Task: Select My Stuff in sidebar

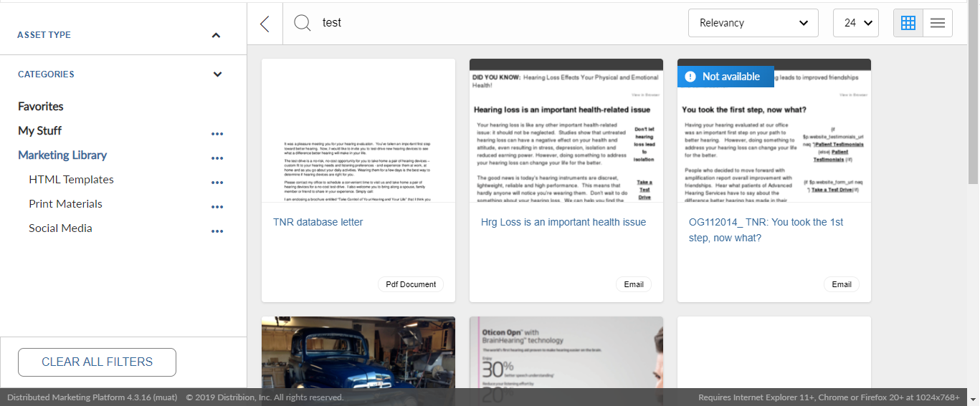Action: pos(39,130)
